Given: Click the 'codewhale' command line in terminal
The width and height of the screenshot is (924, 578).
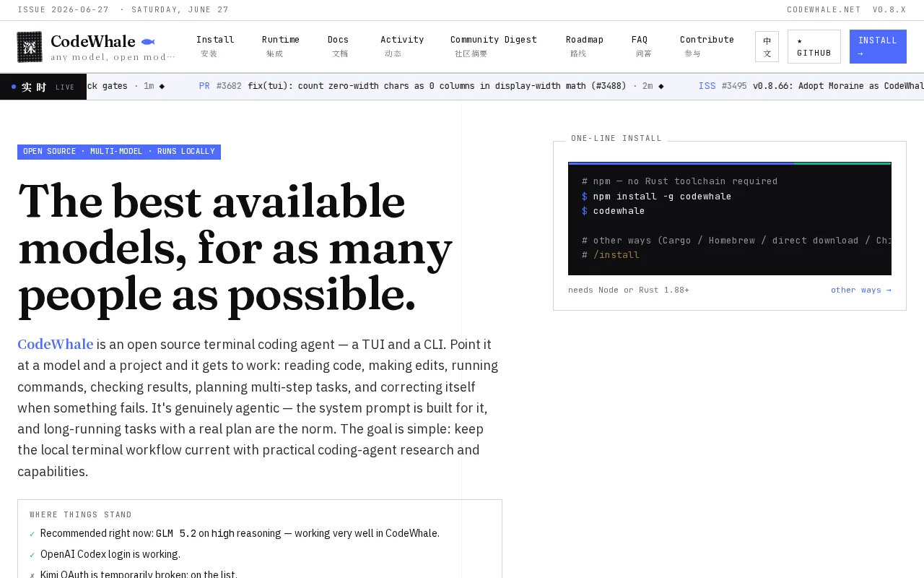Looking at the screenshot, I should point(619,211).
